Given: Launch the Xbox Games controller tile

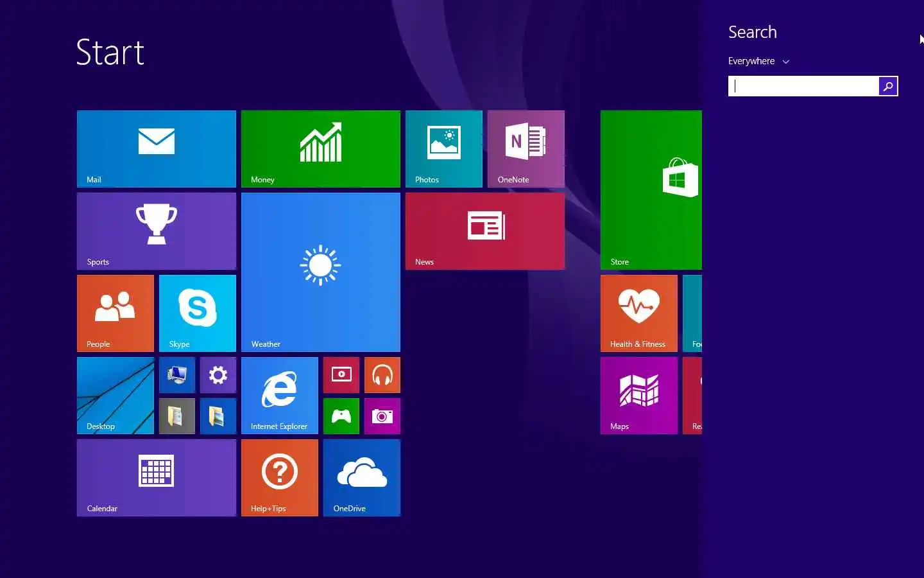Looking at the screenshot, I should [341, 416].
